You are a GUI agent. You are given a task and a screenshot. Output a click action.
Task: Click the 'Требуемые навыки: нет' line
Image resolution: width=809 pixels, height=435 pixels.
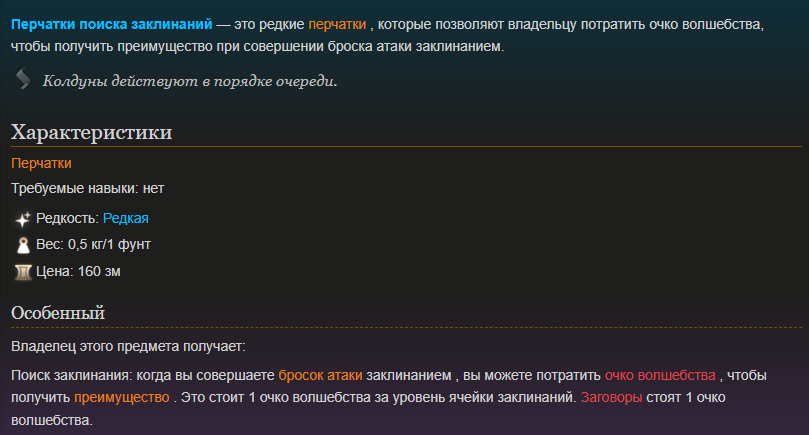tap(88, 188)
